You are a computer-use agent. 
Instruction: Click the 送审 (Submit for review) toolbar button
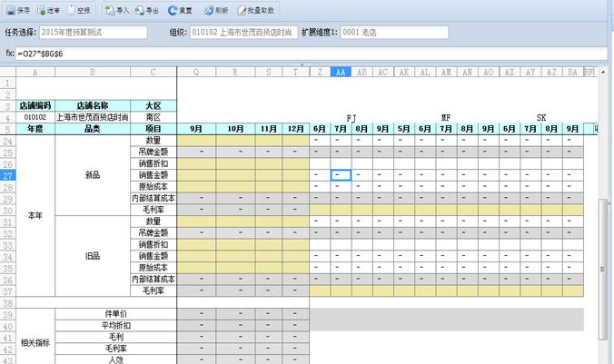[48, 11]
